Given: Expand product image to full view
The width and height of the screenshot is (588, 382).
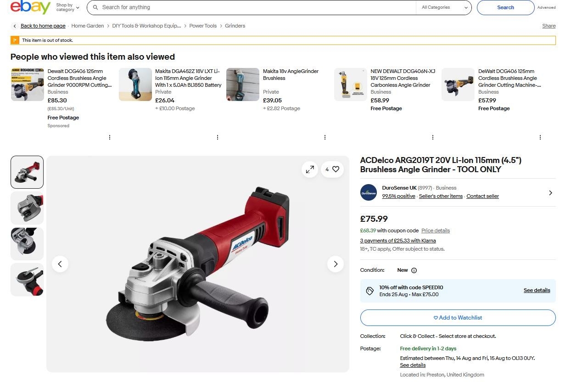Looking at the screenshot, I should (x=310, y=169).
